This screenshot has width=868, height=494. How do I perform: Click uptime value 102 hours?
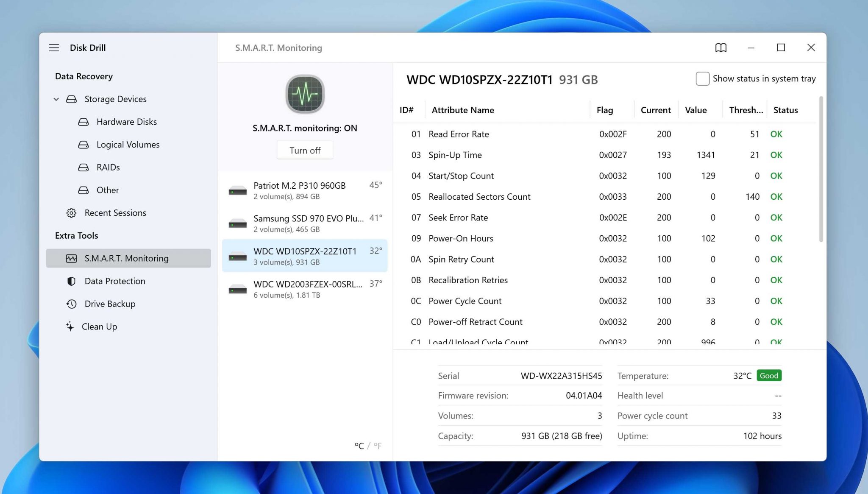coord(762,436)
